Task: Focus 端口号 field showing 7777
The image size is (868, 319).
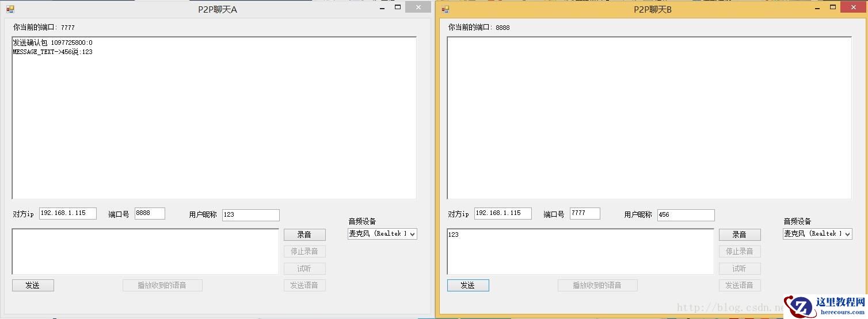Action: pyautogui.click(x=585, y=213)
